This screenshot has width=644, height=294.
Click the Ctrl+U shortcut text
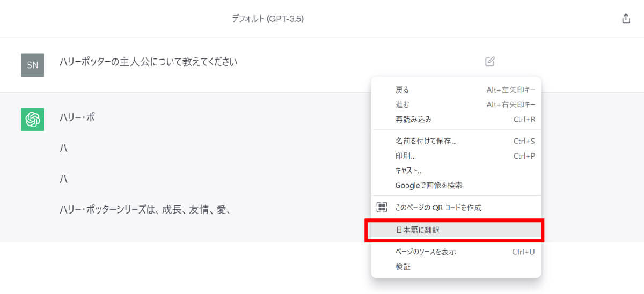coord(523,252)
